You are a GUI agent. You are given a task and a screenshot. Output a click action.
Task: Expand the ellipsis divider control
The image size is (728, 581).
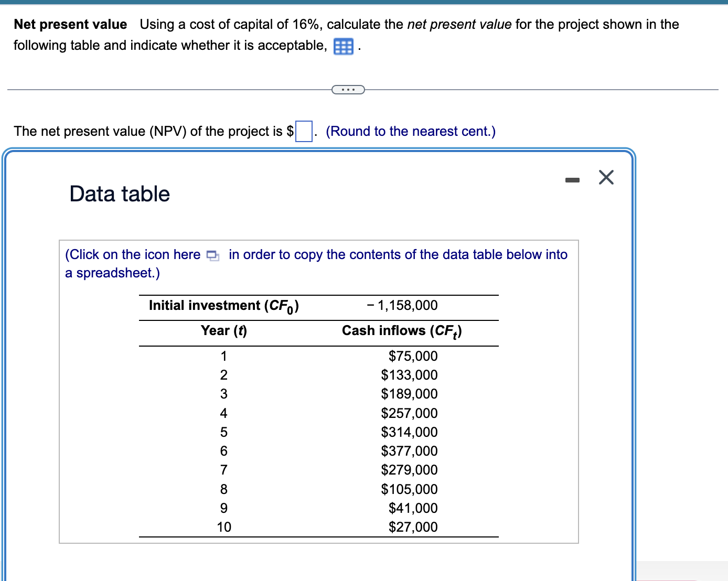click(348, 90)
